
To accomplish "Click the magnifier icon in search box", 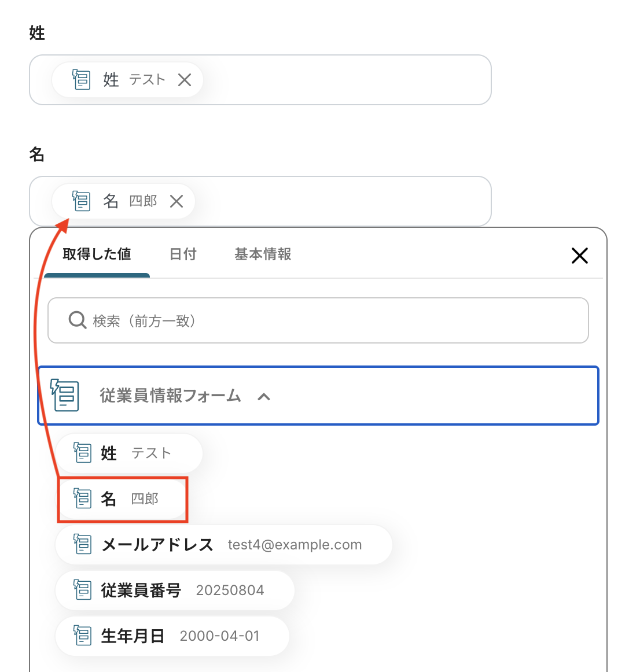I will point(77,320).
